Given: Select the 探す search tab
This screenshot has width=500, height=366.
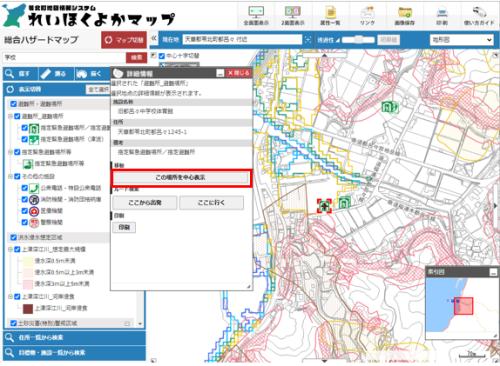Looking at the screenshot, I should tap(21, 74).
